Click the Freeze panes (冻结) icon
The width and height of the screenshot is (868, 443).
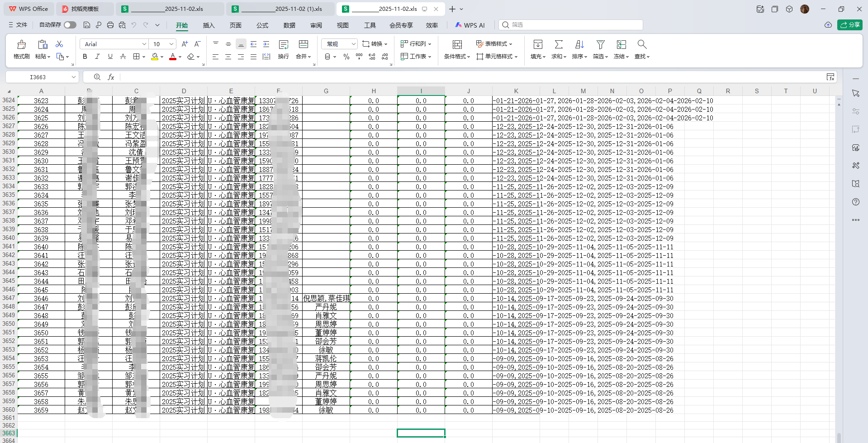621,45
